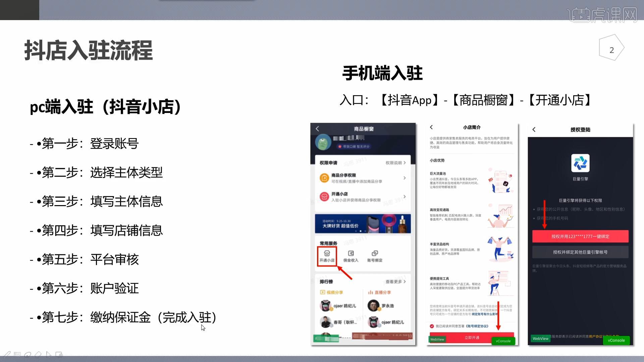Viewport: 644px width, 362px height.
Task: Switch to 视频分享 ranking tab
Action: 332,292
